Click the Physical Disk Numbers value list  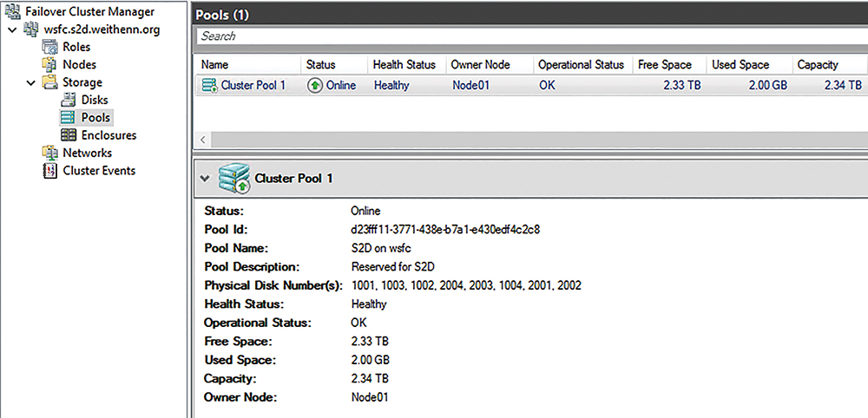[x=466, y=286]
